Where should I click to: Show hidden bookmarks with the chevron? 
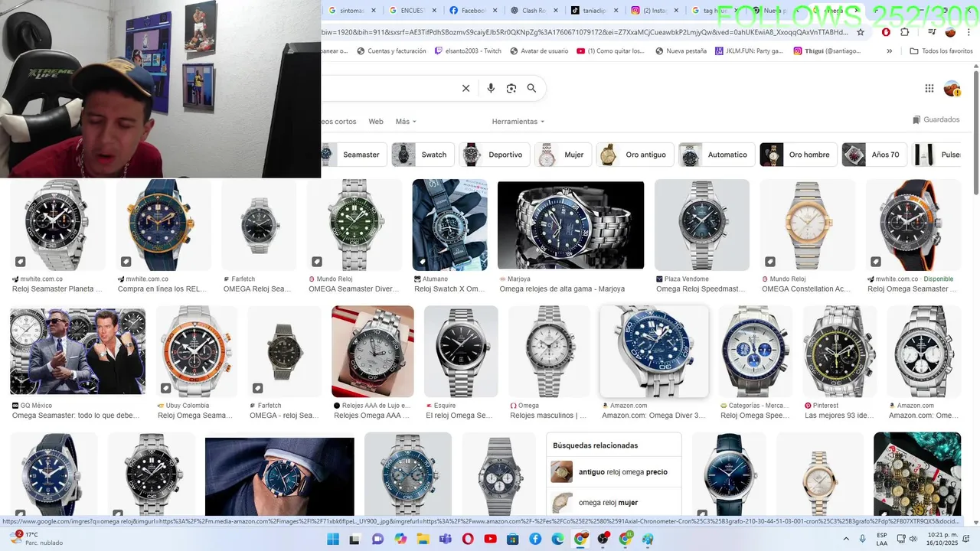click(889, 51)
